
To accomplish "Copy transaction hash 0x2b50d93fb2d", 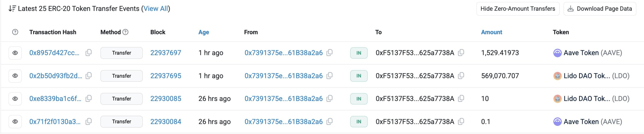I will tap(89, 76).
